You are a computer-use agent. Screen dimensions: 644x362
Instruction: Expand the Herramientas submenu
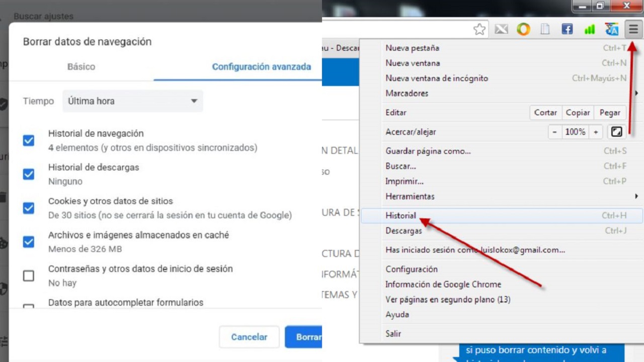[410, 196]
